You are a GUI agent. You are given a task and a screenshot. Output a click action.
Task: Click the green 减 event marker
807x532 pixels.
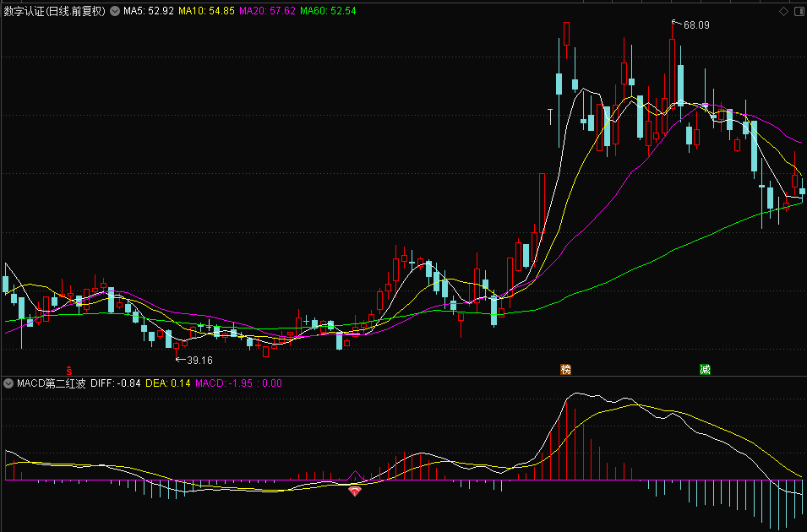704,369
